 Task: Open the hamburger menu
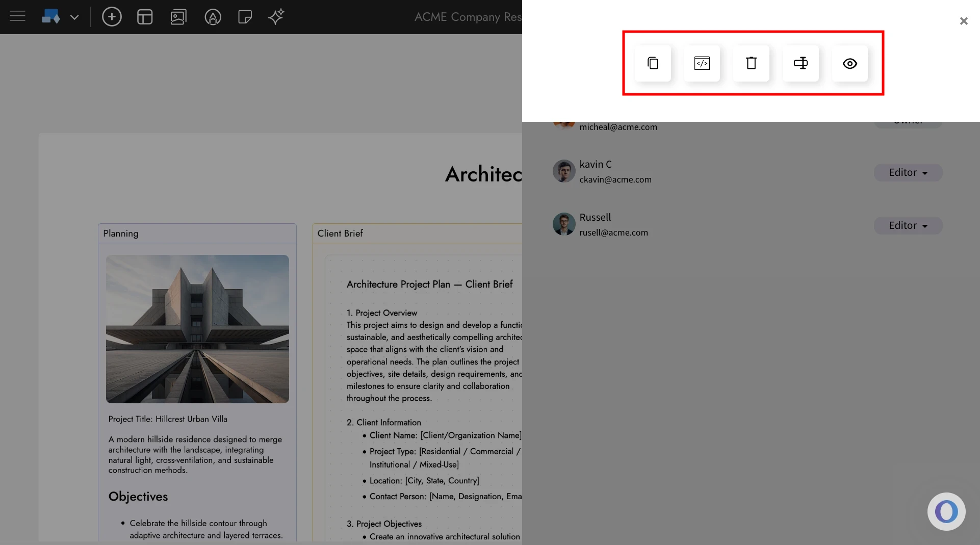coord(17,16)
